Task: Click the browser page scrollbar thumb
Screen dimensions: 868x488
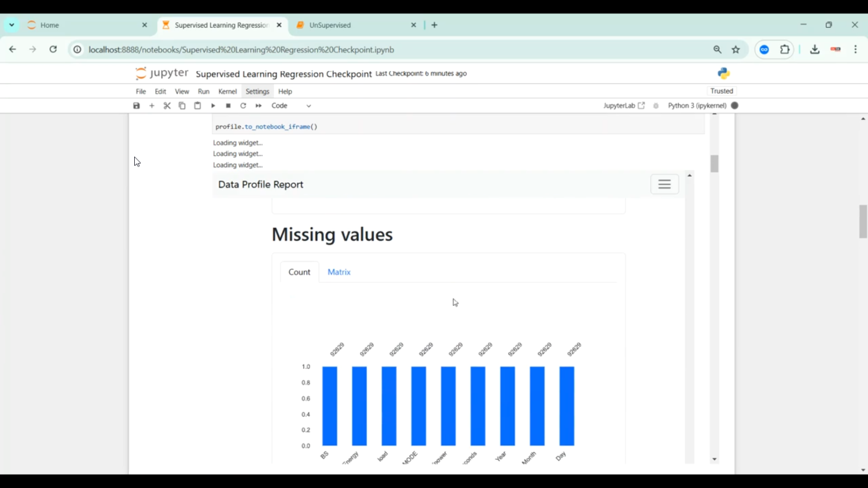Action: pyautogui.click(x=863, y=221)
